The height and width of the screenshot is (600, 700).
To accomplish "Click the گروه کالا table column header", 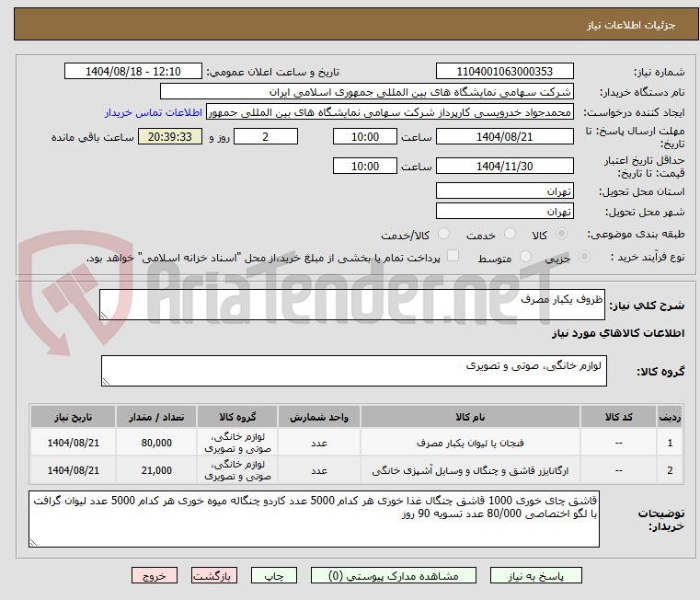I will pyautogui.click(x=237, y=417).
